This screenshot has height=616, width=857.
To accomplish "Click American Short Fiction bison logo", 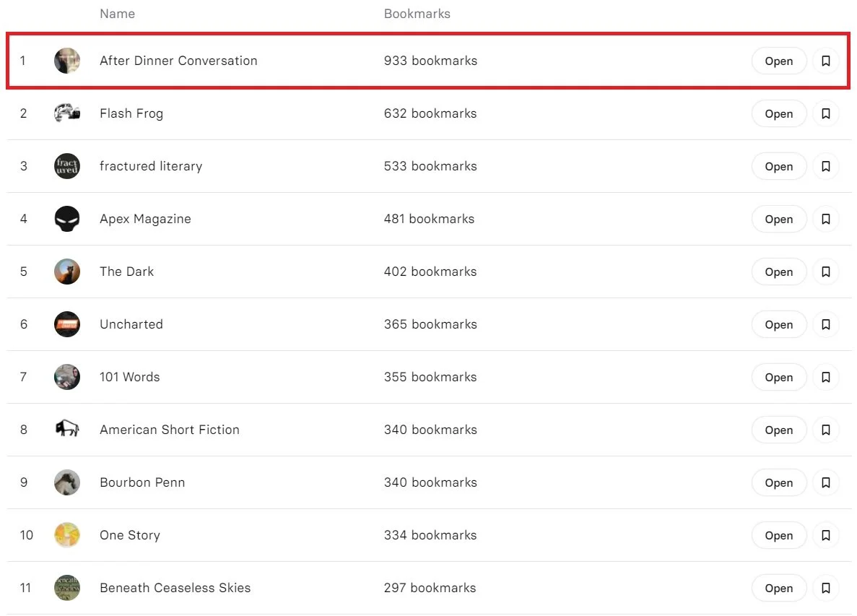I will coord(67,430).
